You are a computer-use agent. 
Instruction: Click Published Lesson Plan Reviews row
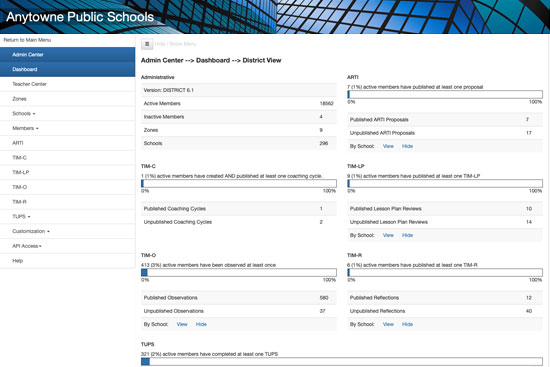tap(445, 209)
